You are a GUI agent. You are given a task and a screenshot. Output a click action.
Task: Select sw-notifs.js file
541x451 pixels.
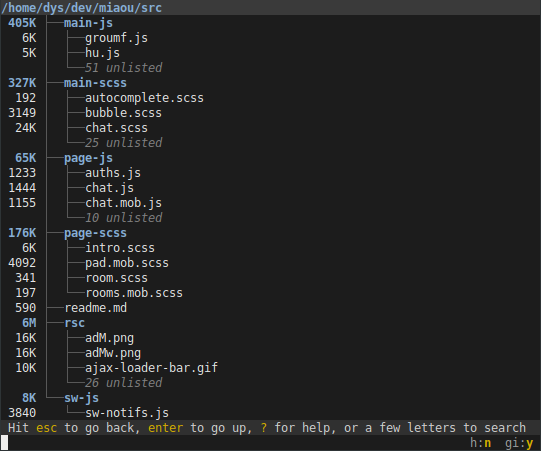pos(127,413)
